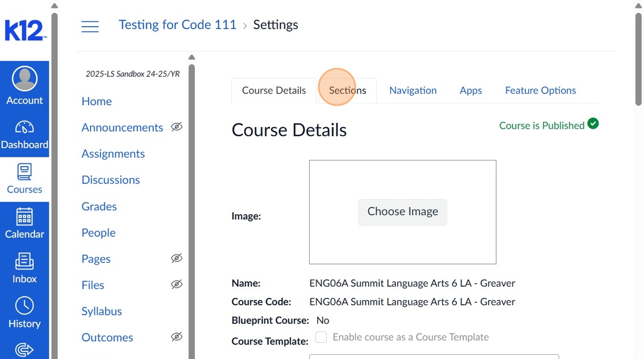Viewport: 644px width, 359px height.
Task: Click the K12 logo
Action: pyautogui.click(x=25, y=31)
